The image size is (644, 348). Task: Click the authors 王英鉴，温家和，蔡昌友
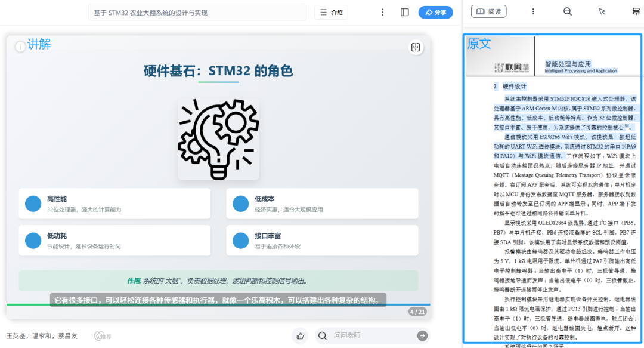coord(42,336)
